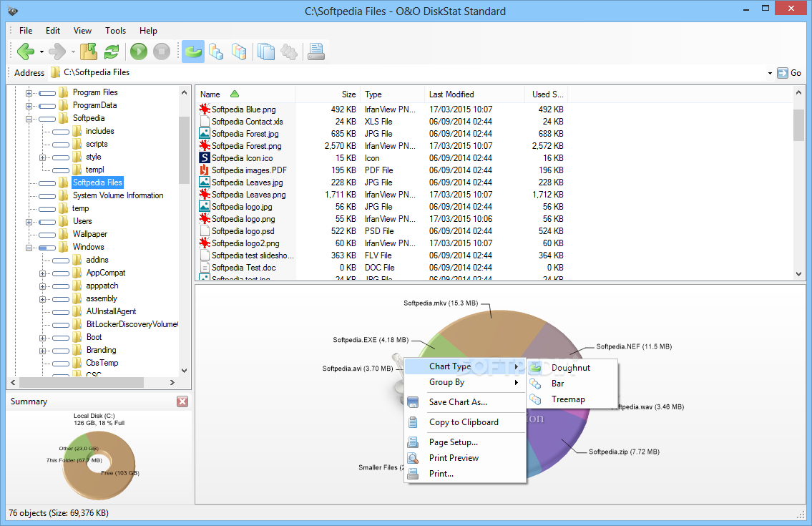Click the Go button
This screenshot has width=812, height=526.
tap(790, 73)
